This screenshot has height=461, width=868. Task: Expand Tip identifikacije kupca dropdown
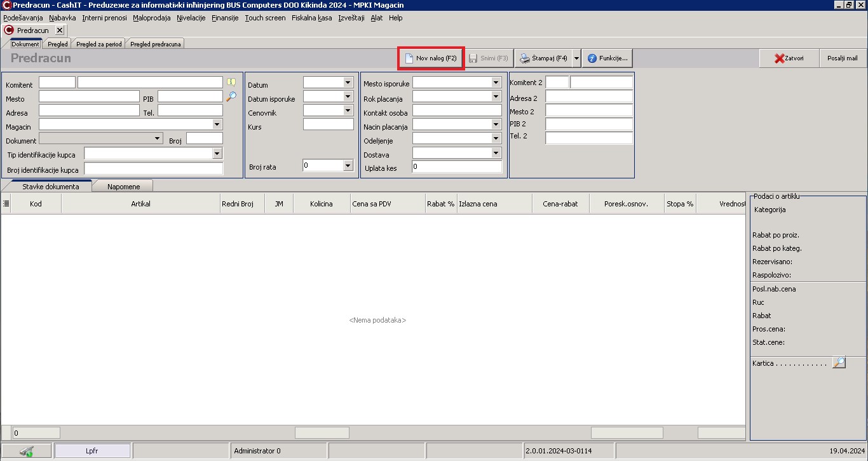217,153
